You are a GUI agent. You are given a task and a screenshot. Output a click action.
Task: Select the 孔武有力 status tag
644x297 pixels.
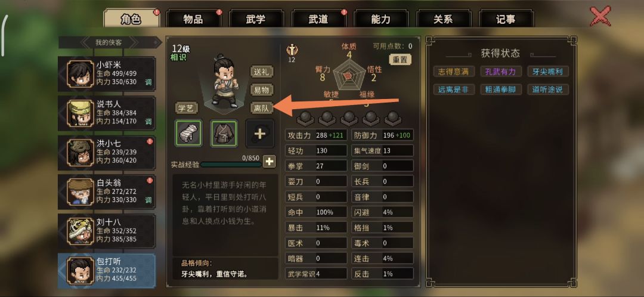pyautogui.click(x=501, y=72)
